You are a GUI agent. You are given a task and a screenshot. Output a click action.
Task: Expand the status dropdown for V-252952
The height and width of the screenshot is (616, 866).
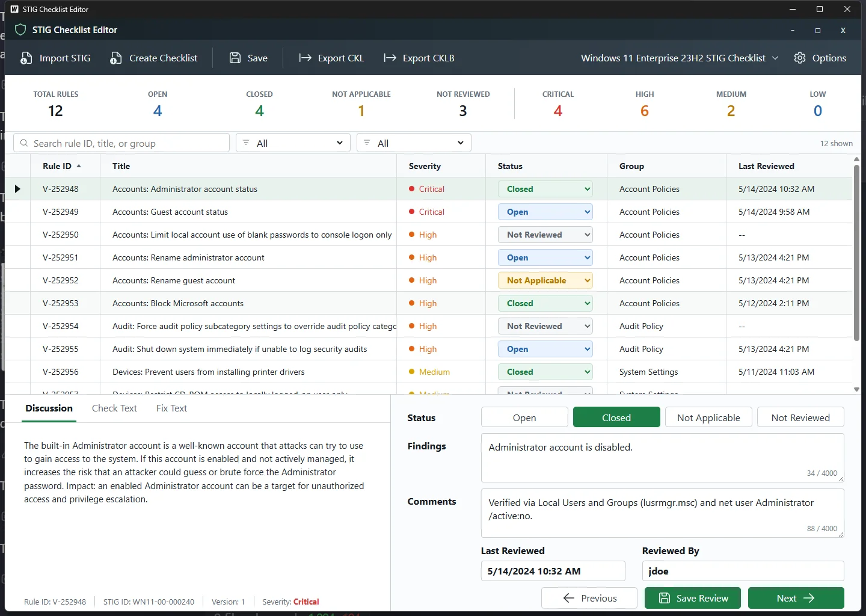(x=545, y=280)
